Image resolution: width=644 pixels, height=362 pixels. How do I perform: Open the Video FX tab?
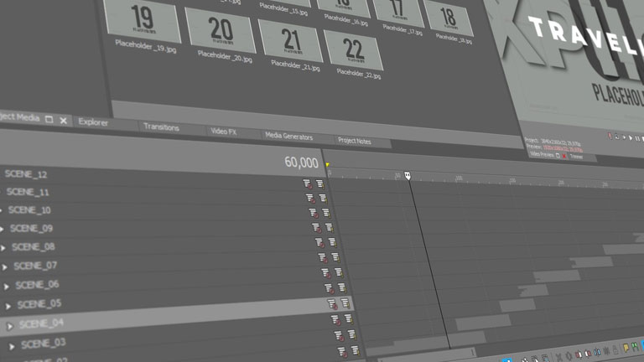pyautogui.click(x=224, y=132)
